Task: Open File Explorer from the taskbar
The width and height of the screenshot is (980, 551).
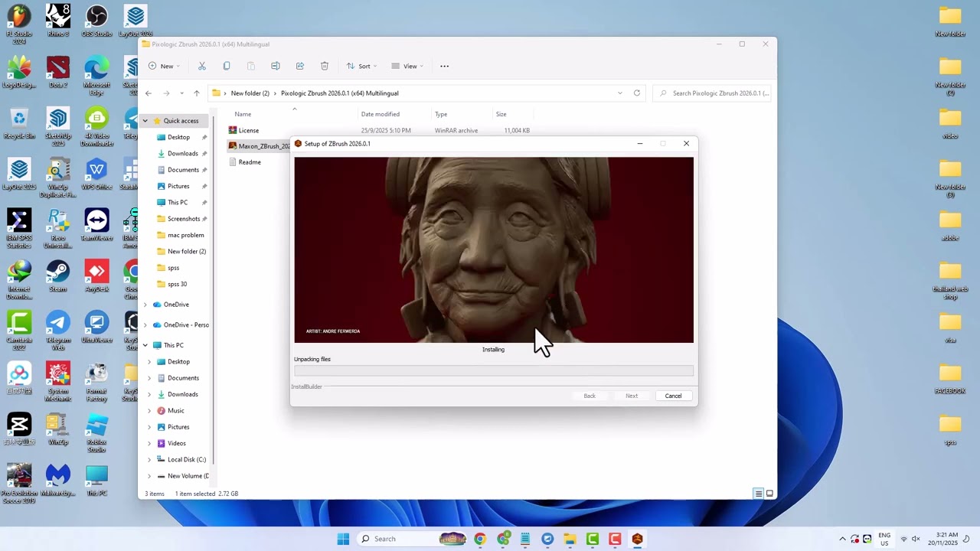Action: coord(570,539)
